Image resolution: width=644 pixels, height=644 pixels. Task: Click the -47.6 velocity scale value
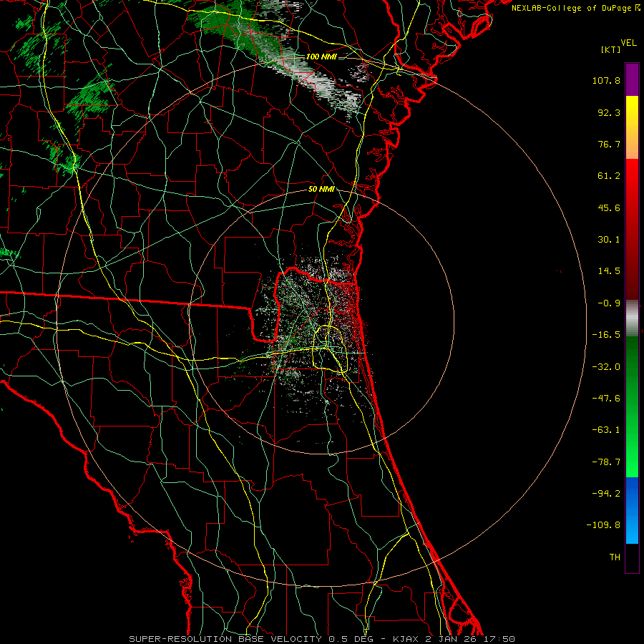click(606, 399)
